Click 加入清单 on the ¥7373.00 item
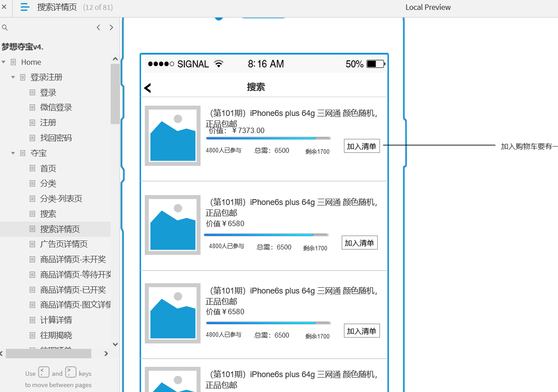Screen dimensions: 558x392 [362, 146]
